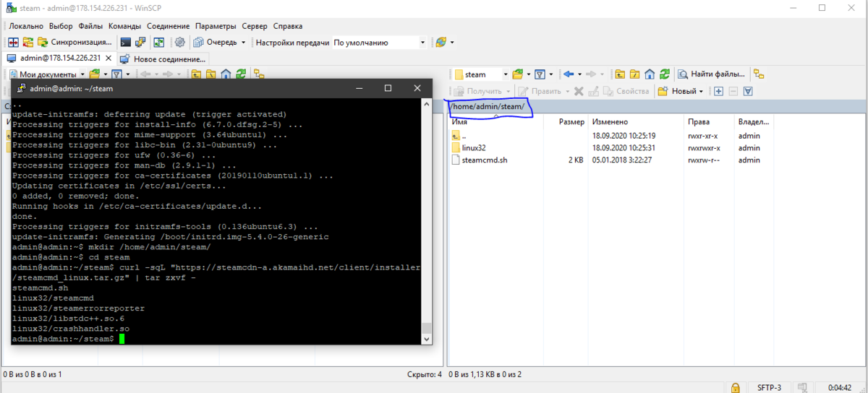Refresh the local panel
The image size is (868, 393).
point(240,74)
